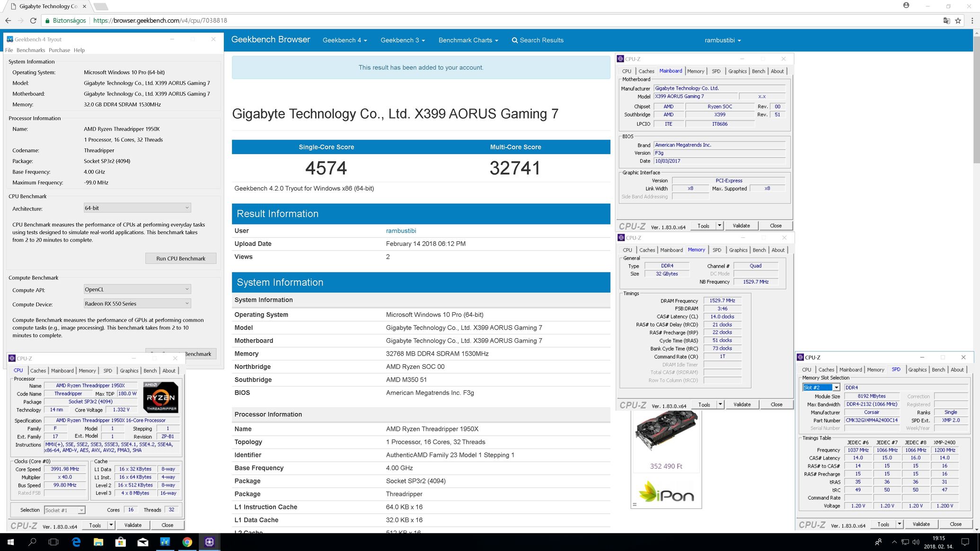Click Validate in SPD CPU-Z window

[921, 524]
